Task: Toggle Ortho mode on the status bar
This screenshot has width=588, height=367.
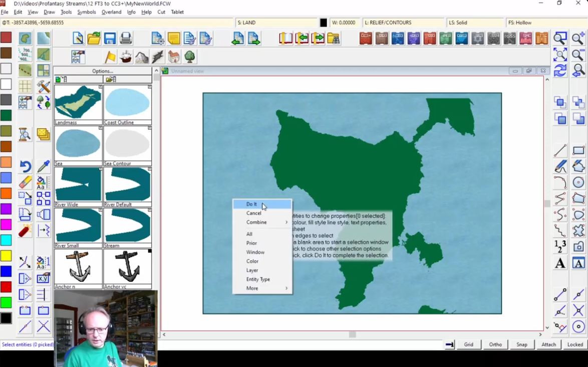Action: tap(495, 344)
